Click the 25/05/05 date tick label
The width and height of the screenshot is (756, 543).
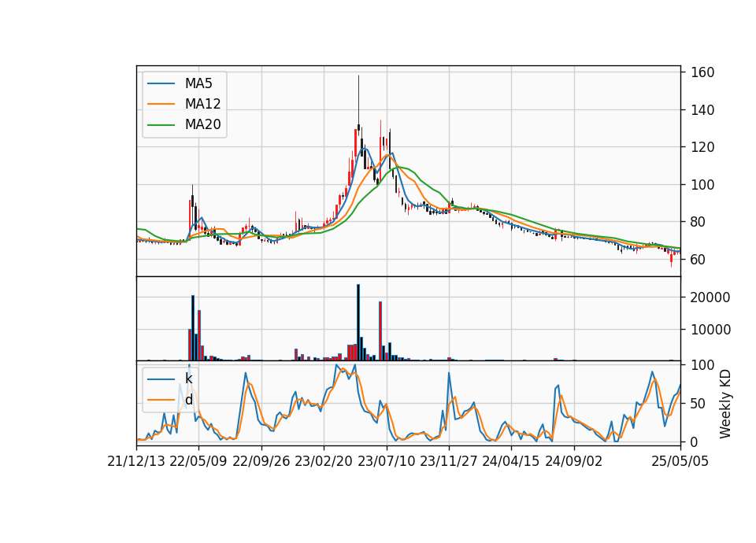(x=680, y=461)
